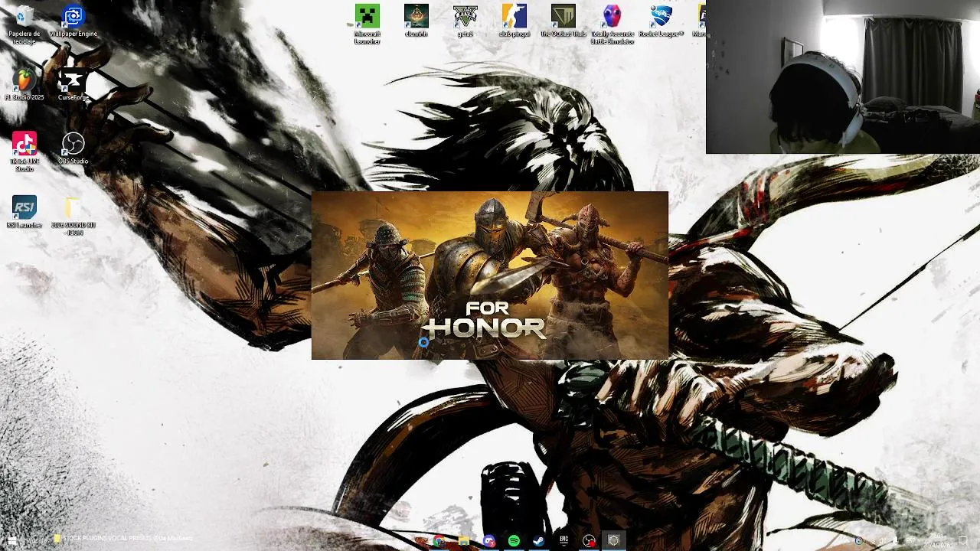Select the club pingui Counter-Strike icon

(514, 21)
